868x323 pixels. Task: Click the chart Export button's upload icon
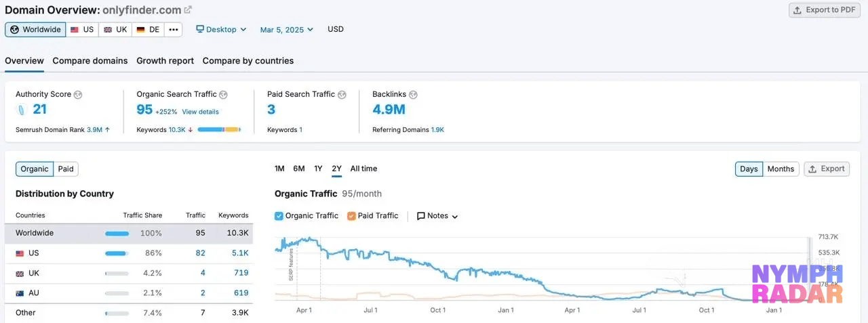814,169
